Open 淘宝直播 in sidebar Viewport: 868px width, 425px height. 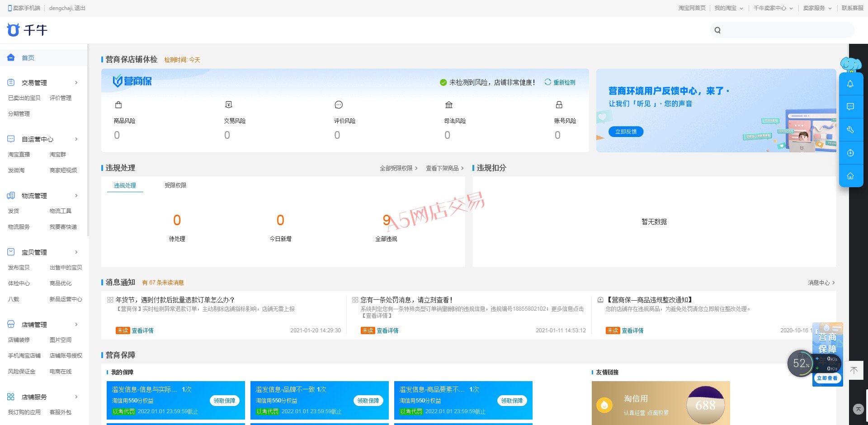coord(19,154)
